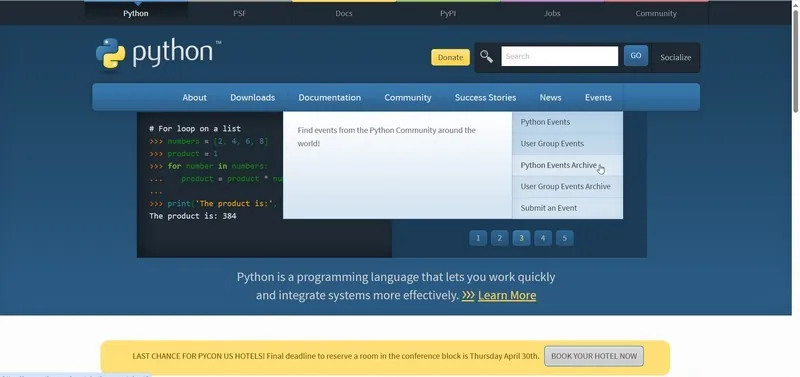Click the page vertical scrollbar thumb
This screenshot has width=800, height=377.
coord(795,61)
